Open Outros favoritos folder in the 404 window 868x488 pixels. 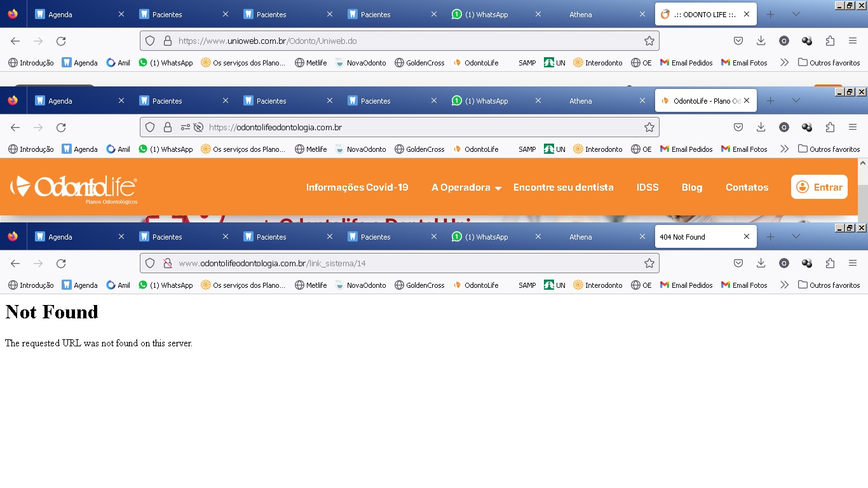(x=829, y=285)
